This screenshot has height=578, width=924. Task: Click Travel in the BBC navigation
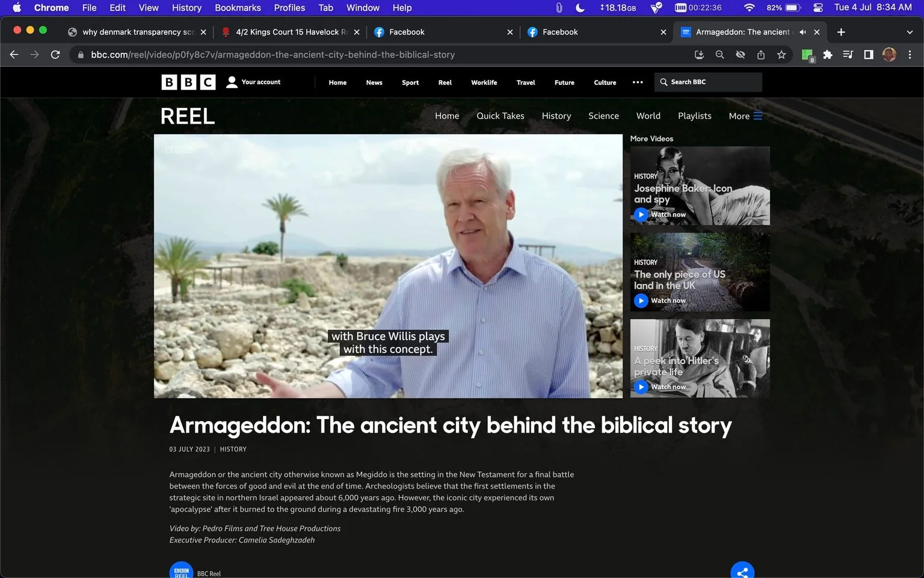point(526,82)
